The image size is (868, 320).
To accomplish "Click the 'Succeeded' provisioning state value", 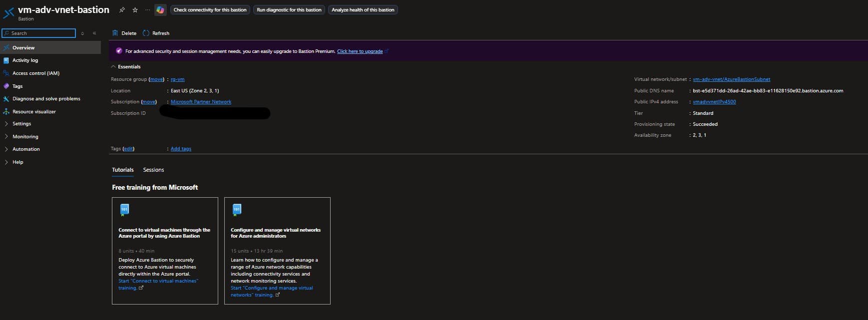I will coord(705,124).
